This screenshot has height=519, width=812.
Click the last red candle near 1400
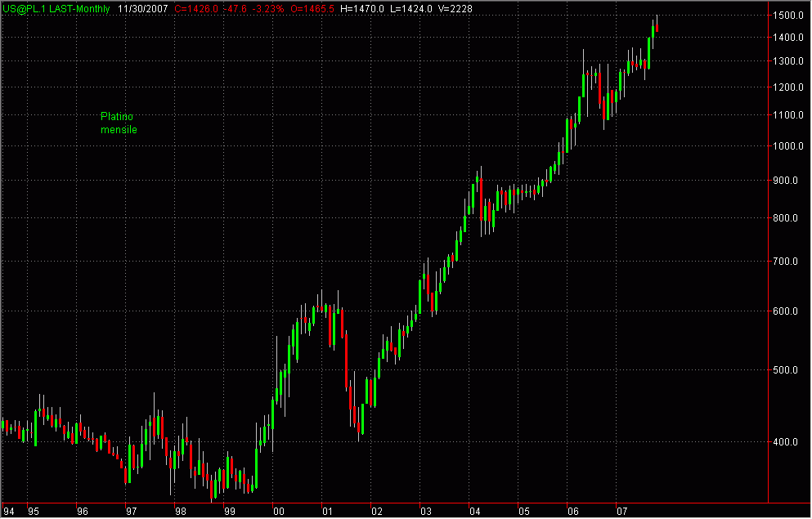coord(657,29)
